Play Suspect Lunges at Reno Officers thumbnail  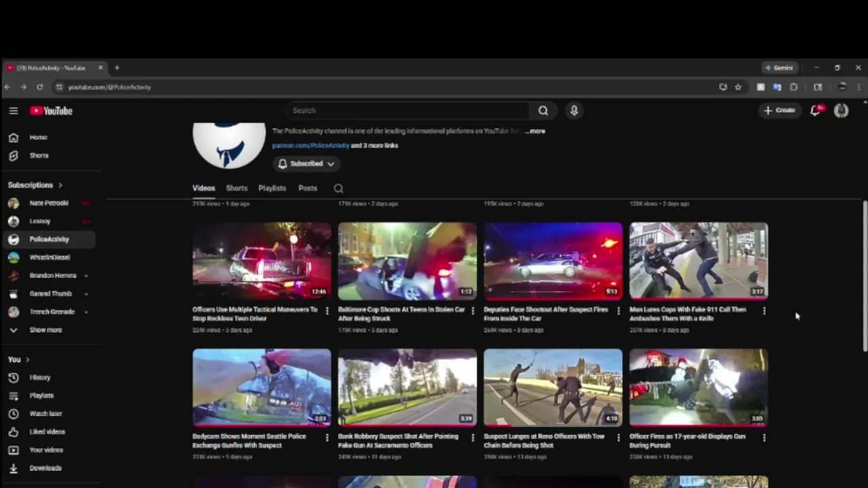[553, 388]
